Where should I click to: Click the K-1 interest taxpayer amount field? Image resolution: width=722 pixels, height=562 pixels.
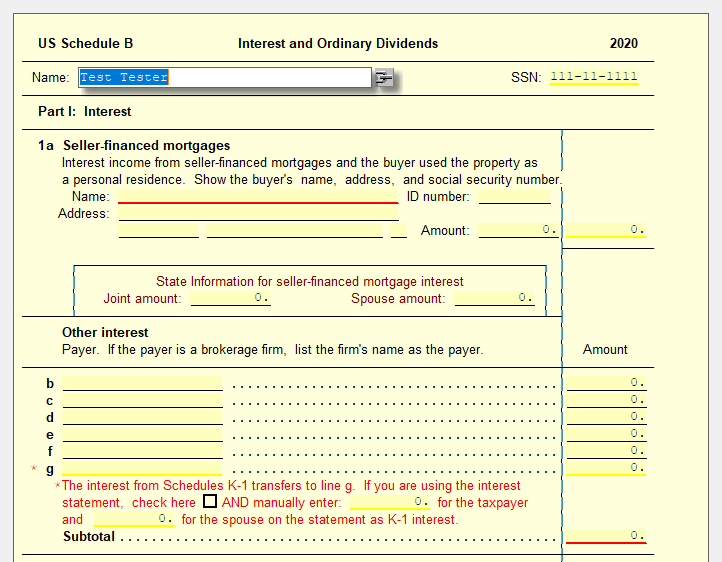coord(390,502)
